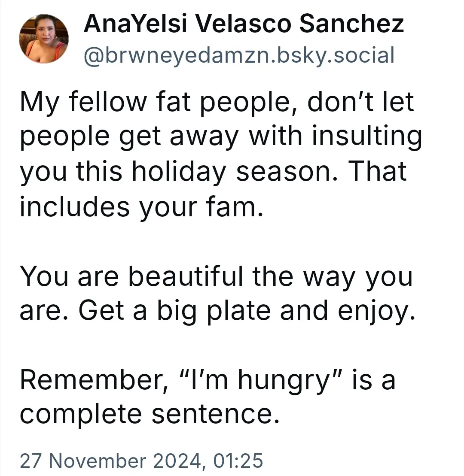
Task: Click the word "insulting" in the post
Action: click(367, 136)
